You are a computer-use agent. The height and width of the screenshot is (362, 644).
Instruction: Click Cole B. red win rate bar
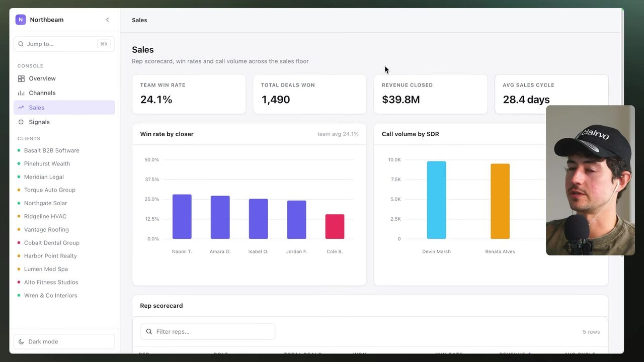tap(335, 227)
